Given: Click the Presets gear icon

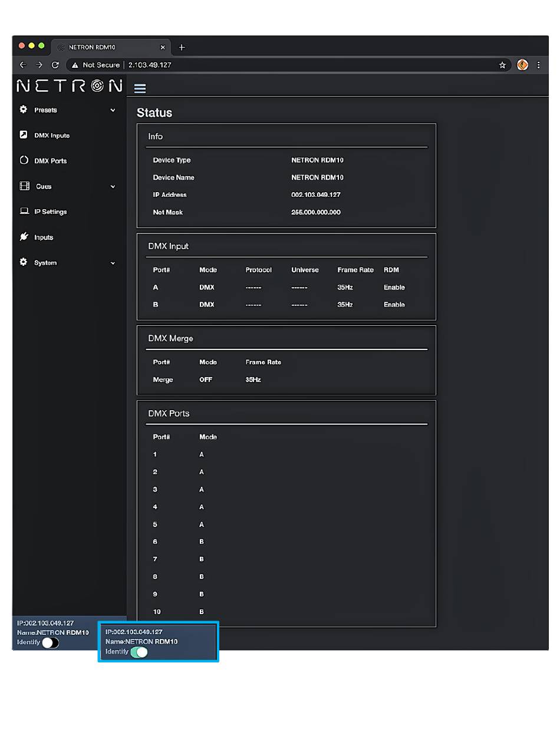Looking at the screenshot, I should tap(24, 110).
